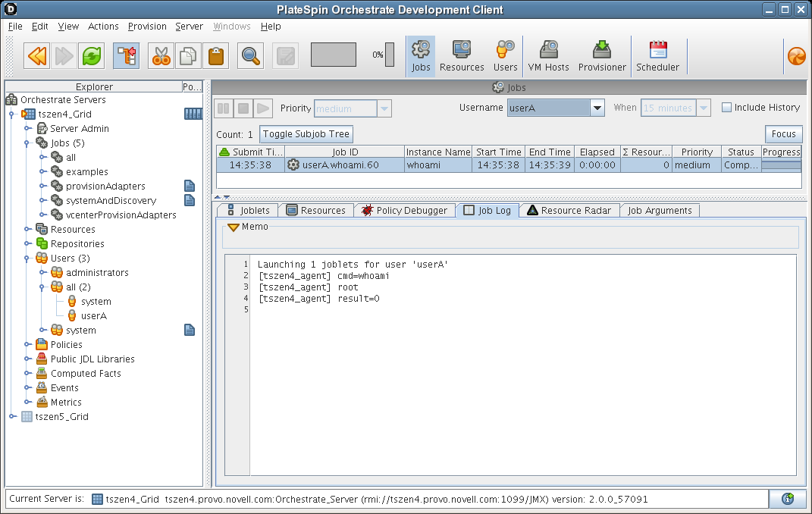812x514 pixels.
Task: Open the magnifier find tool
Action: tap(250, 56)
